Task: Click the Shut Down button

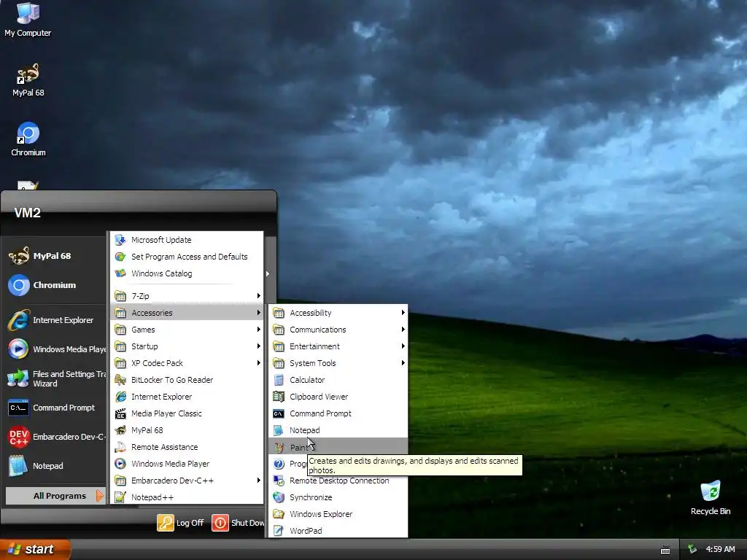Action: (238, 523)
